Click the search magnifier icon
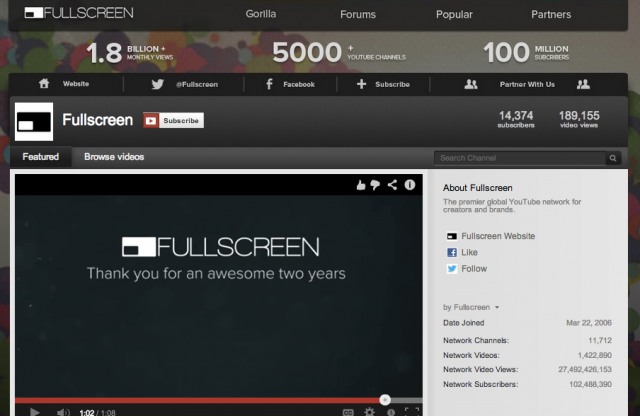Screen dimensions: 640x416 tap(613, 158)
